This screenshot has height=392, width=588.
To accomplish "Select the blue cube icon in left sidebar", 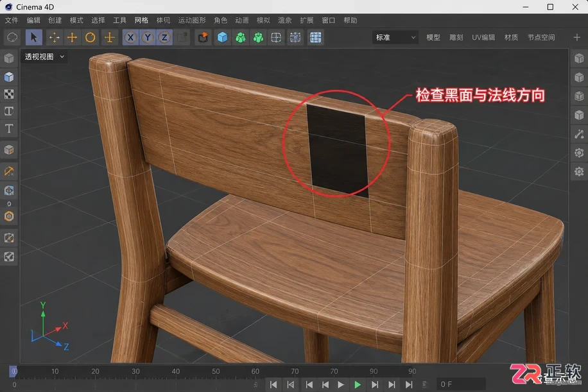I will point(9,77).
